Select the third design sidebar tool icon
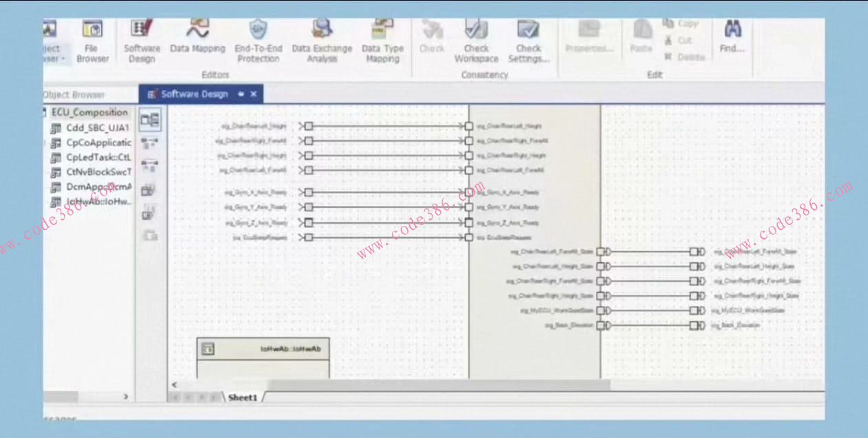 coord(149,166)
